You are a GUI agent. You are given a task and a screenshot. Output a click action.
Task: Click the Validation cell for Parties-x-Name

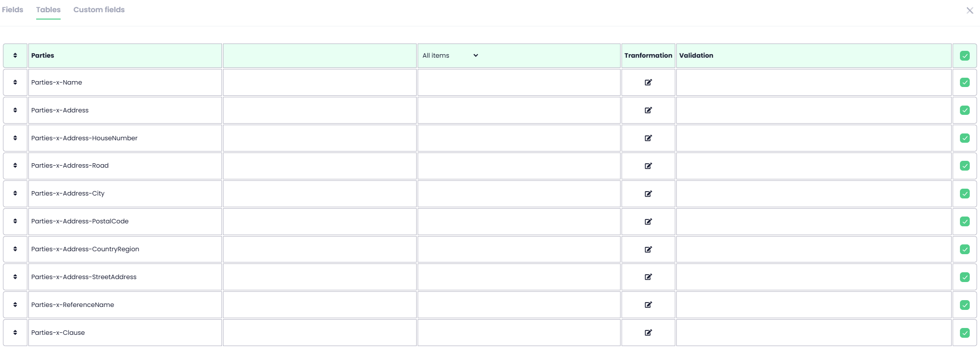click(x=813, y=83)
